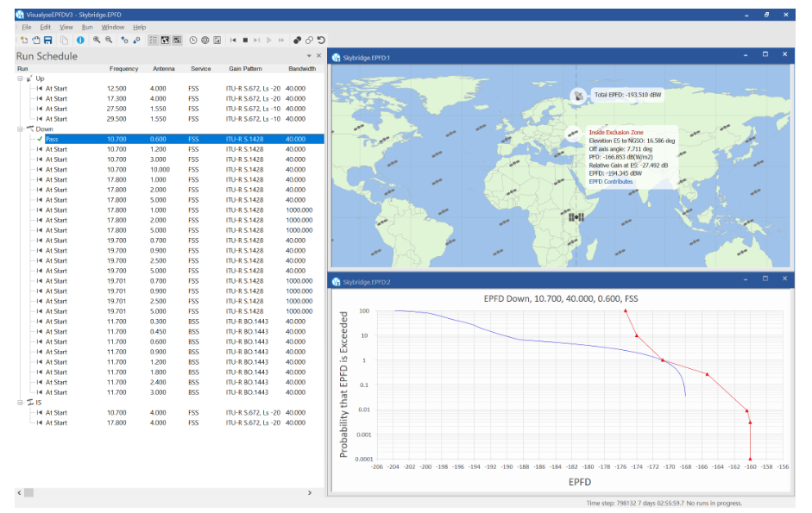Stop the simulation with the stop button

[245, 40]
